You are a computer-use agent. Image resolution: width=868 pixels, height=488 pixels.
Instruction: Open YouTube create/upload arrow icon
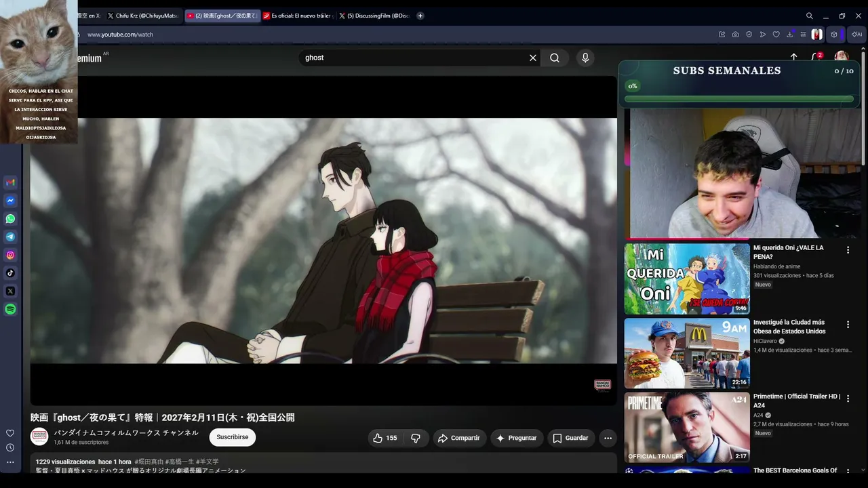(x=794, y=57)
